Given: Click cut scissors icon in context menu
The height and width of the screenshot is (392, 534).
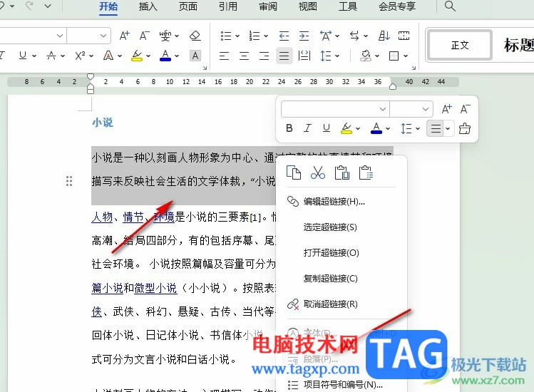Looking at the screenshot, I should click(x=318, y=172).
